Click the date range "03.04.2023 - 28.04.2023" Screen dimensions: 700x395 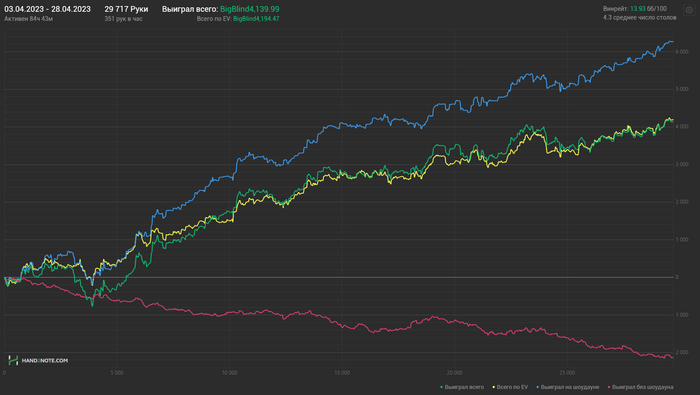coord(47,9)
